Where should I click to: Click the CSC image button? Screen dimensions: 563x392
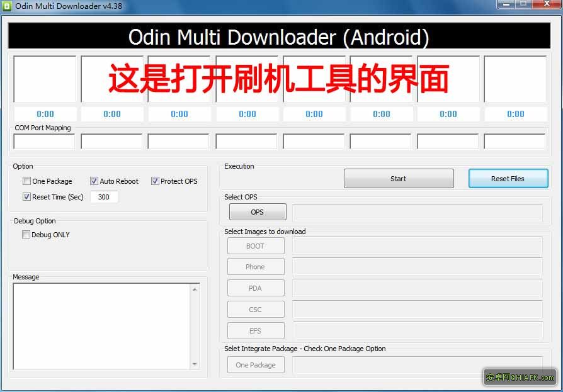coord(256,309)
